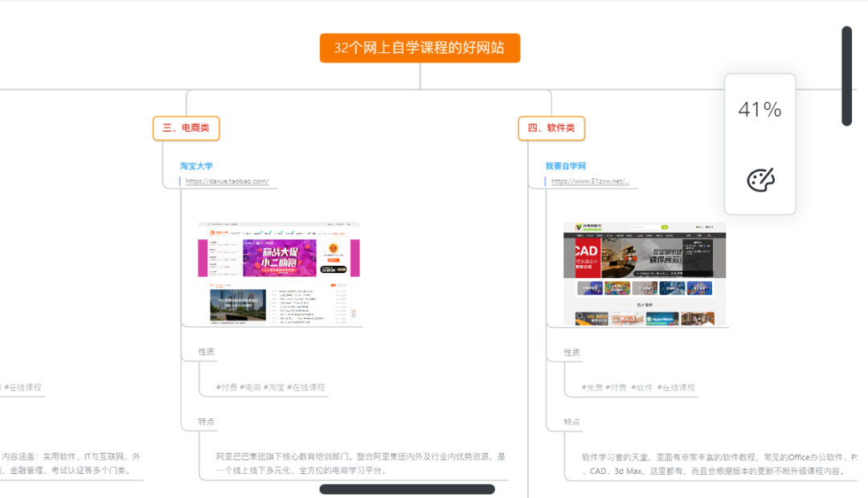Open the 我要自学网 website screenshot thumbnail

645,274
